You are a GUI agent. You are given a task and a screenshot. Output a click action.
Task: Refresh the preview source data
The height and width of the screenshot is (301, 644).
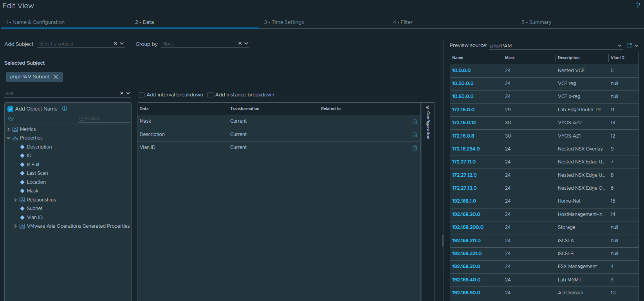(x=629, y=45)
